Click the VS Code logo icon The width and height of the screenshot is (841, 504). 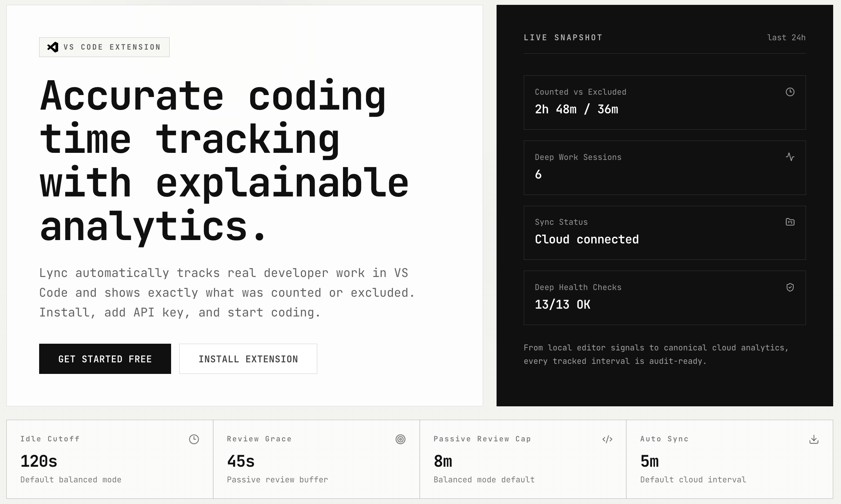pyautogui.click(x=53, y=47)
